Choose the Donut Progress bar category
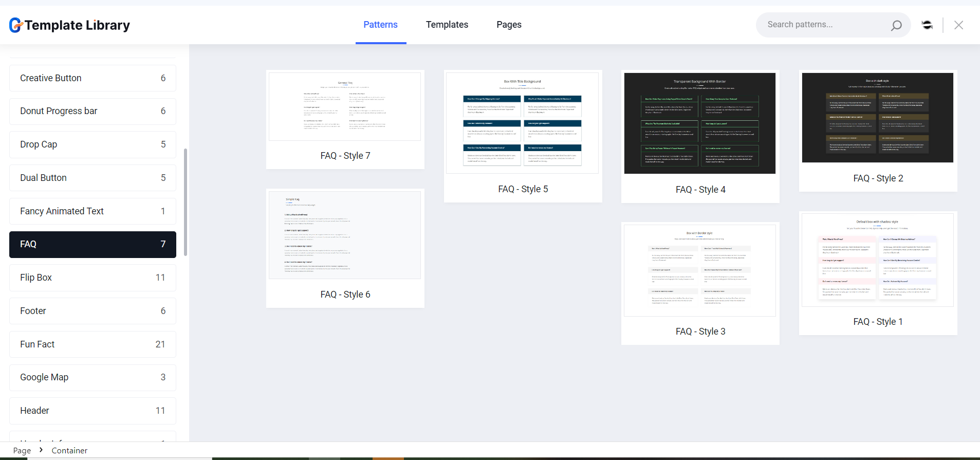Viewport: 980px width, 460px height. [x=93, y=112]
